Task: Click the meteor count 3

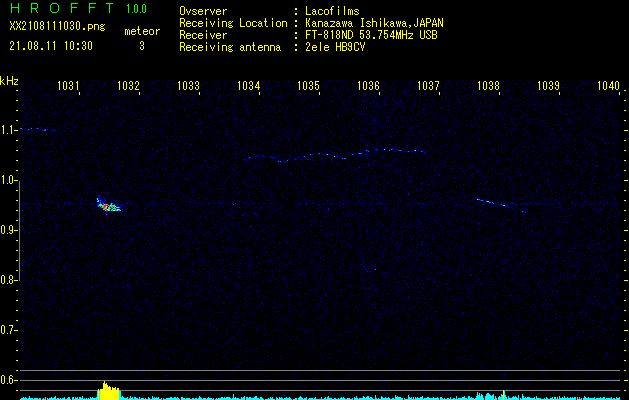Action: 142,46
